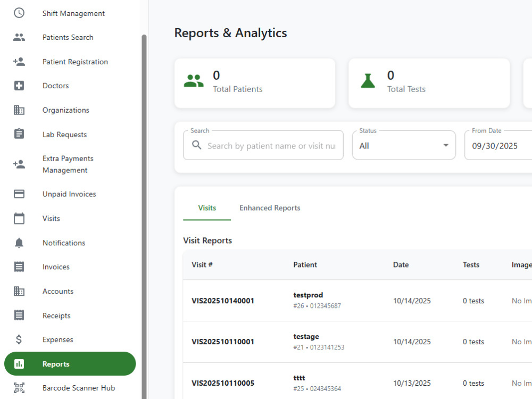This screenshot has width=532, height=399.
Task: Click the Total Tests label
Action: tap(406, 89)
